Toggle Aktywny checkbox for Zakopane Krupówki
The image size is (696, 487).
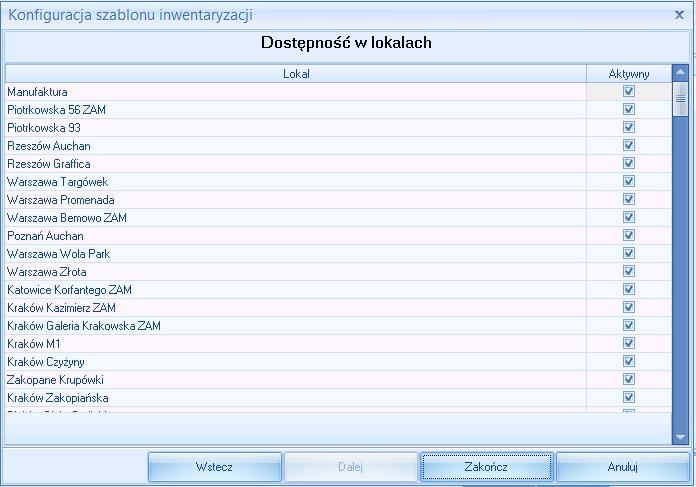point(629,379)
